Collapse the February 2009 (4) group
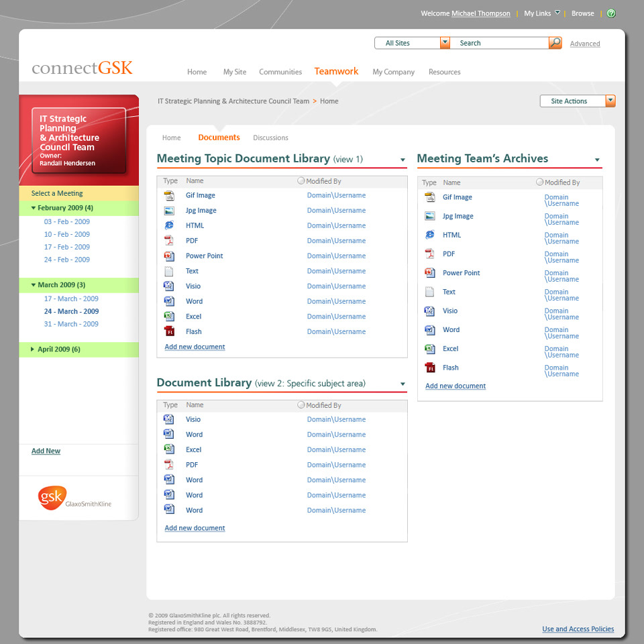644x644 pixels. click(x=34, y=208)
